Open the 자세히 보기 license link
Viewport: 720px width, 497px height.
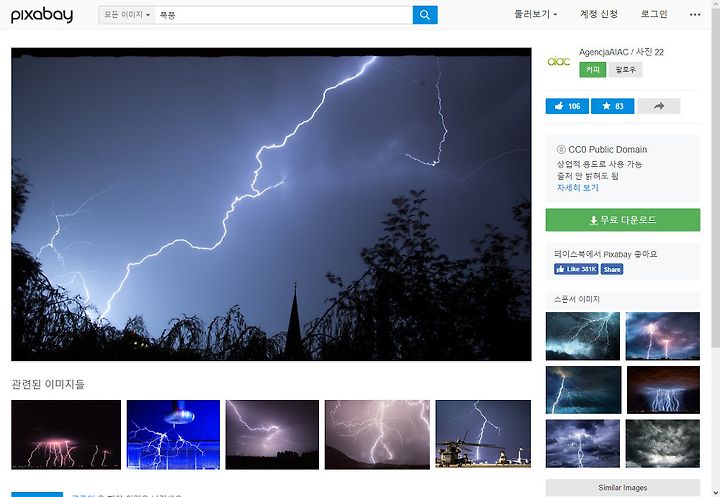tap(578, 188)
